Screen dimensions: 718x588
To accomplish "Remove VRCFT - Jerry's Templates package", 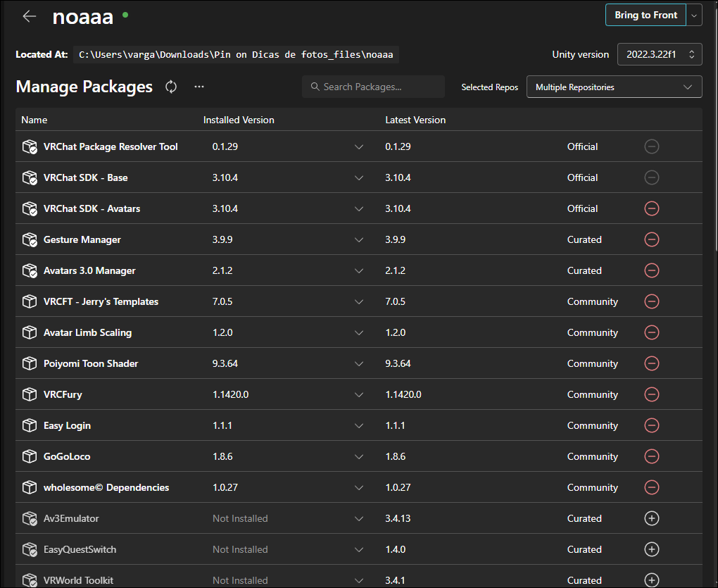I will pos(651,301).
